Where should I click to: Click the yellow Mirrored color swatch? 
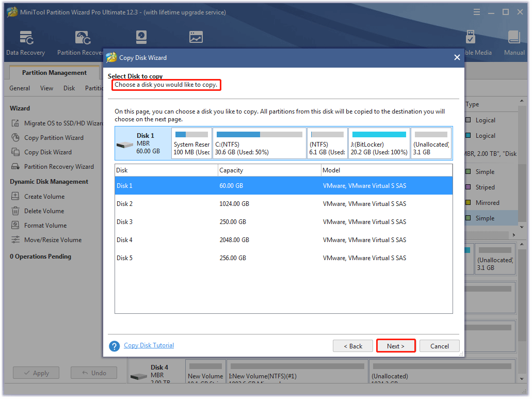(468, 202)
